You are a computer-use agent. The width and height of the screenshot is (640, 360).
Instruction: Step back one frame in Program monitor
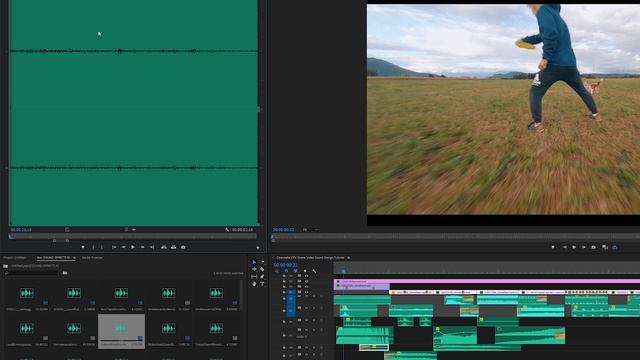(564, 247)
